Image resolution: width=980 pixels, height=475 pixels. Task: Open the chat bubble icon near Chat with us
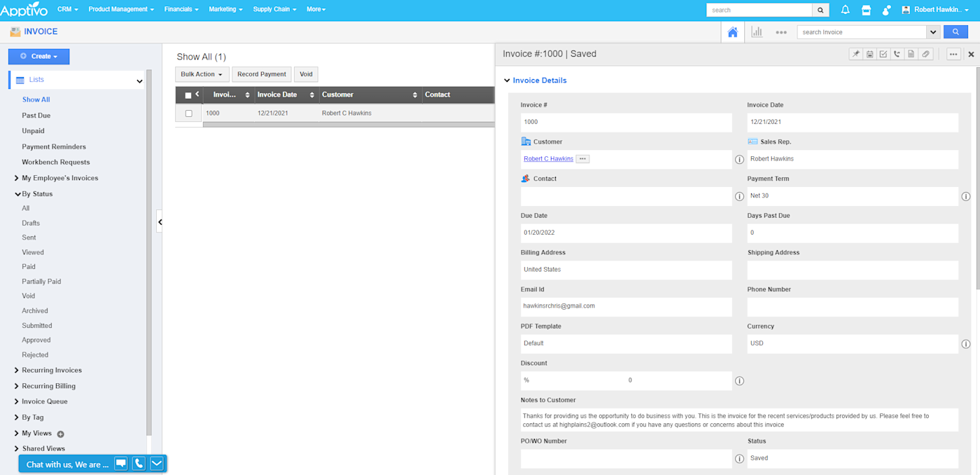coord(120,463)
